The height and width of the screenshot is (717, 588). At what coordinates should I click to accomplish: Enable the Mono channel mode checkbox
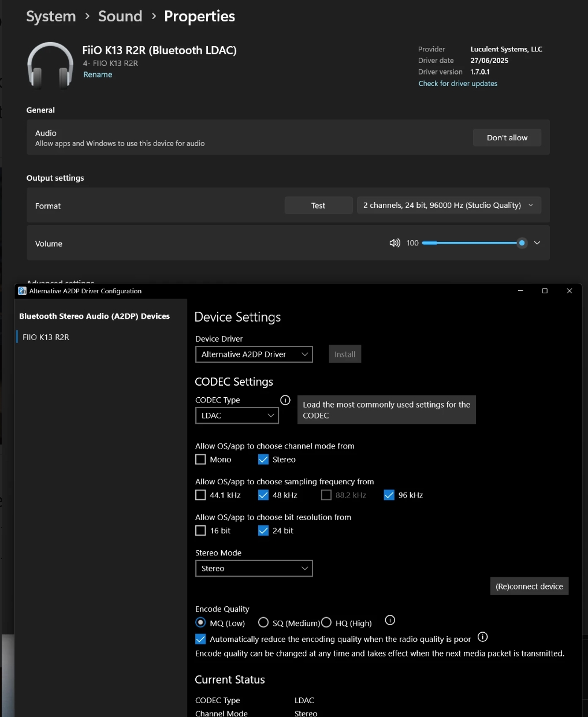point(201,460)
